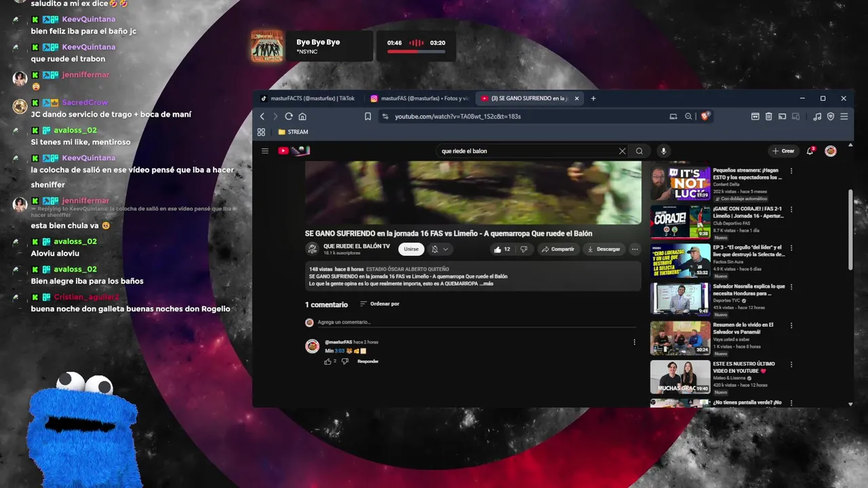Go to YouTube home via logo

click(294, 151)
